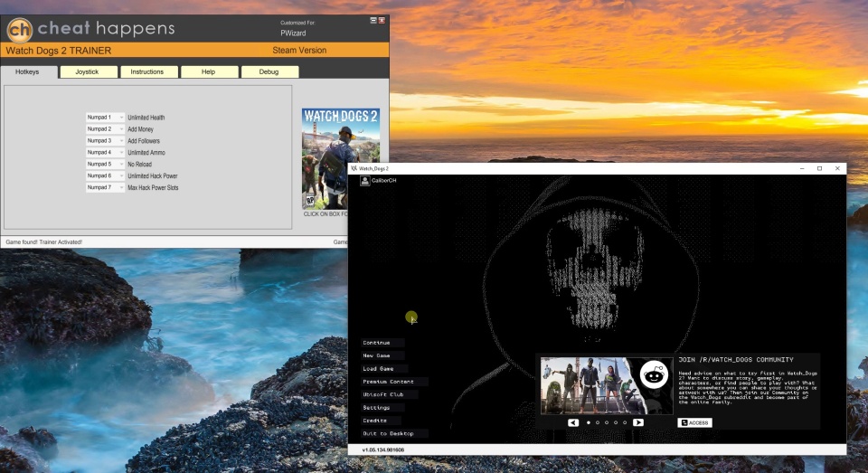Click the Unlimited Health cheat label
The width and height of the screenshot is (868, 473).
tap(146, 118)
